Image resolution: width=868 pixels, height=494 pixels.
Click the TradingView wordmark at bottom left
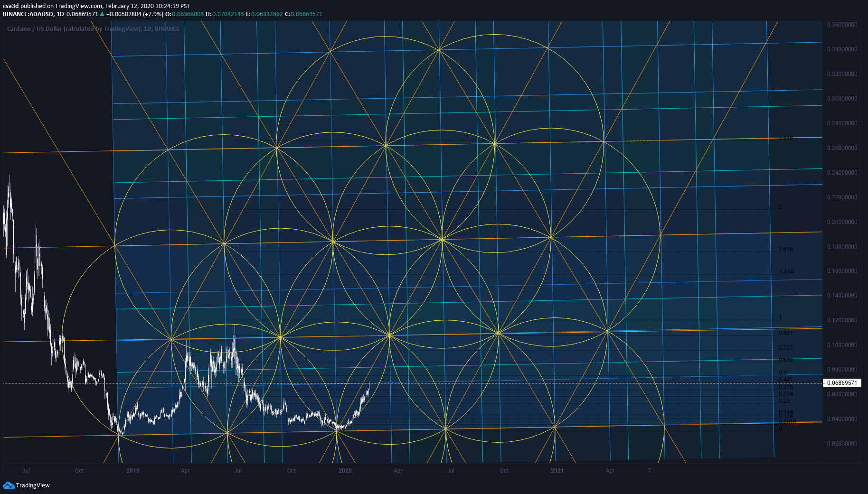pos(33,485)
